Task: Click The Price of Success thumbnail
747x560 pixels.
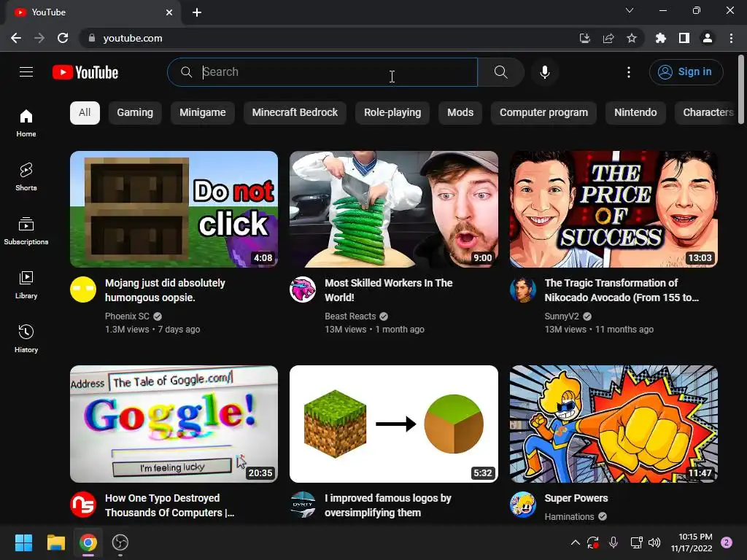Action: 614,209
